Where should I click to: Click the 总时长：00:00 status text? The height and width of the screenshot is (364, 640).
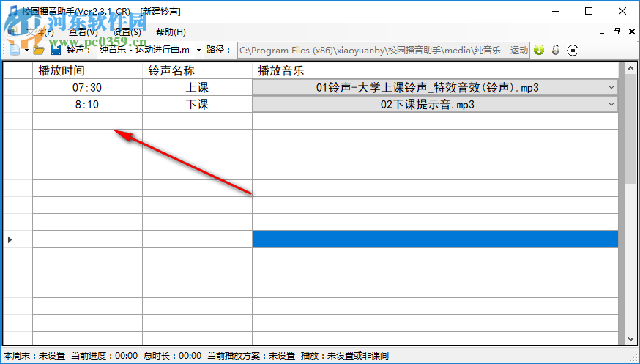(172, 356)
